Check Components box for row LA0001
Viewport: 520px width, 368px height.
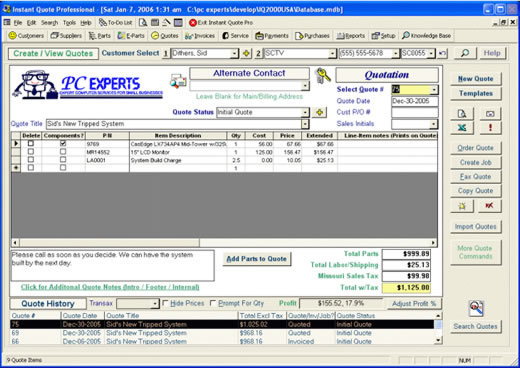(63, 160)
